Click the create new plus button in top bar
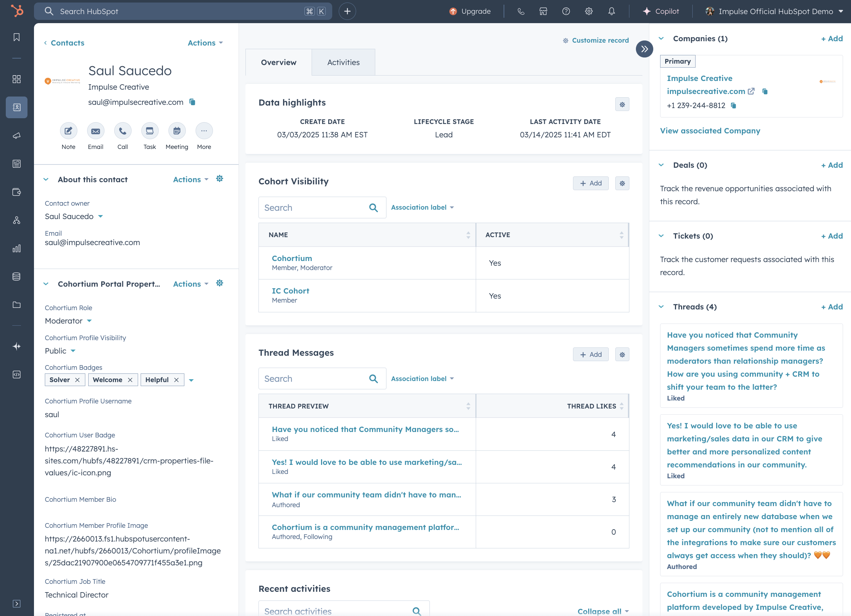The width and height of the screenshot is (851, 616). pos(347,11)
